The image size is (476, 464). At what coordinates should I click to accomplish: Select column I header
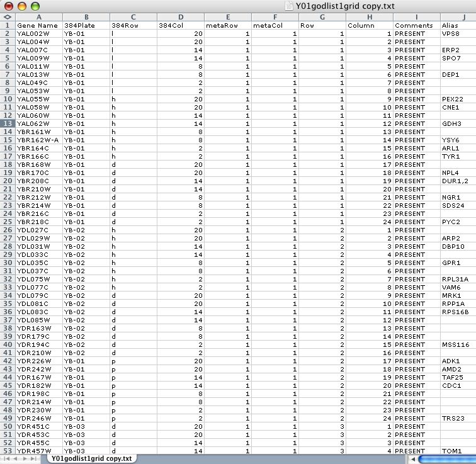416,17
